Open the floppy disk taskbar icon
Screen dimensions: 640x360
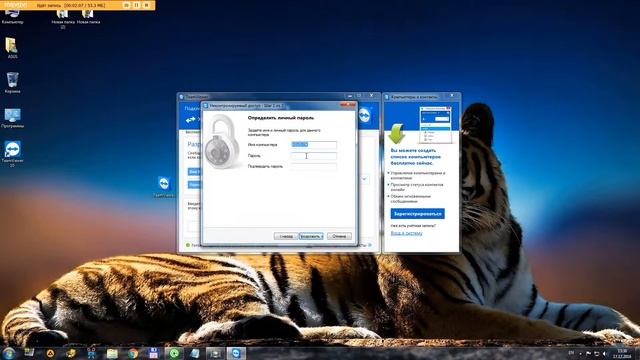153,353
